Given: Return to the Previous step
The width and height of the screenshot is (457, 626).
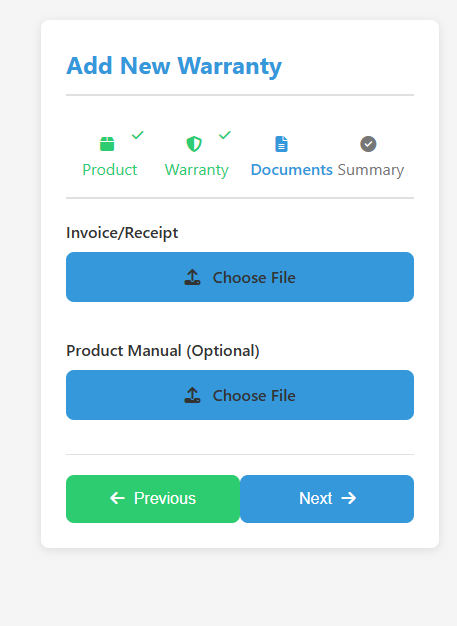Looking at the screenshot, I should click(153, 499).
